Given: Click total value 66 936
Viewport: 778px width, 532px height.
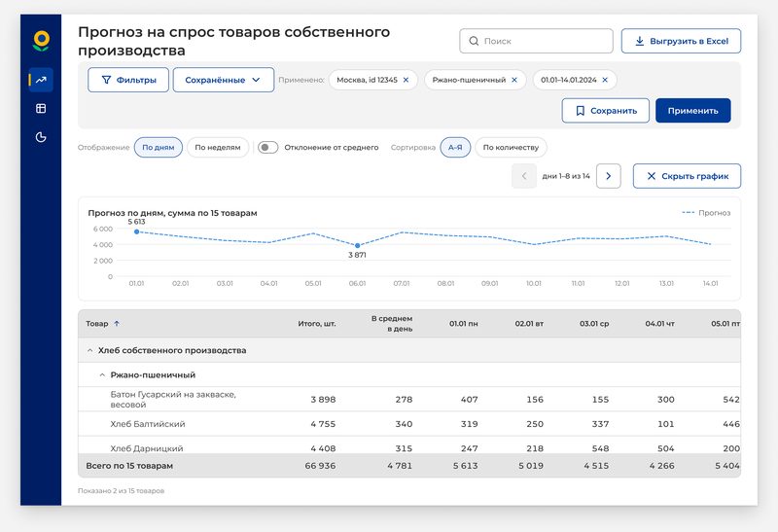Looking at the screenshot, I should [320, 466].
